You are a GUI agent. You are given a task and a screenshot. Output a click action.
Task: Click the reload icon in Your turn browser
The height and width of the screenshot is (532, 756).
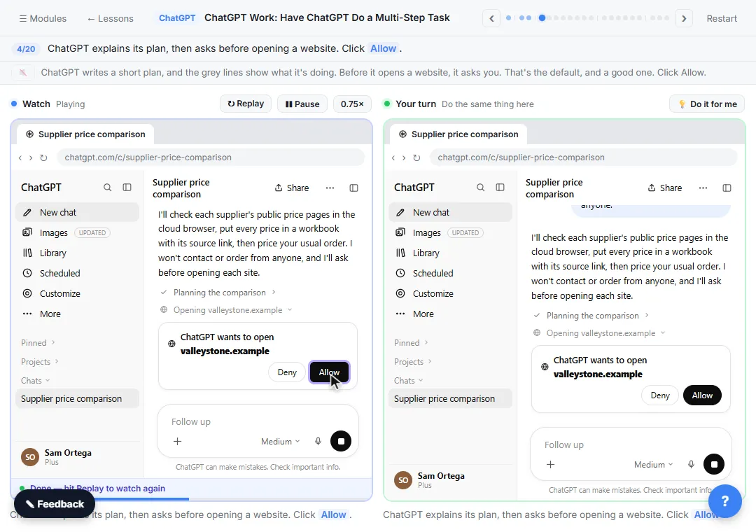click(416, 157)
